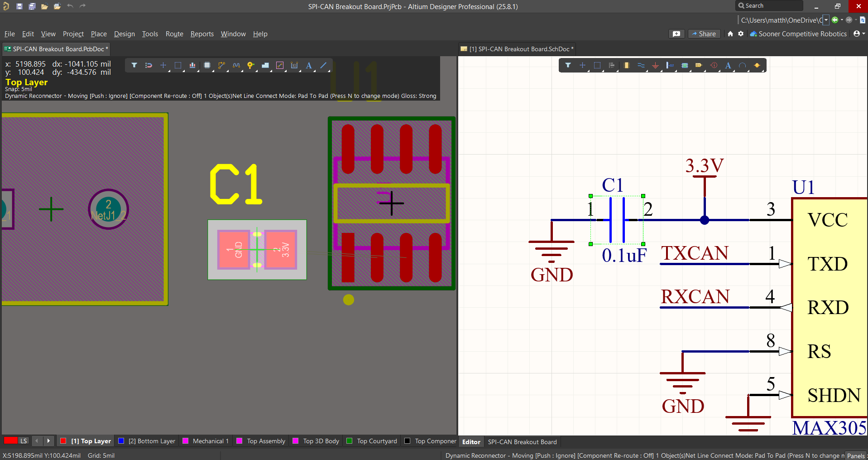Viewport: 868px width, 460px height.
Task: Expand the file path dropdown arrow
Action: point(826,20)
